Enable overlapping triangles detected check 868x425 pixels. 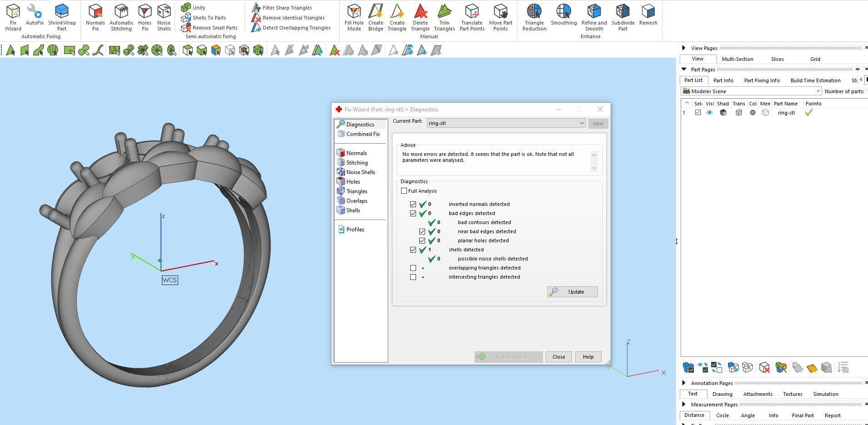tap(413, 268)
